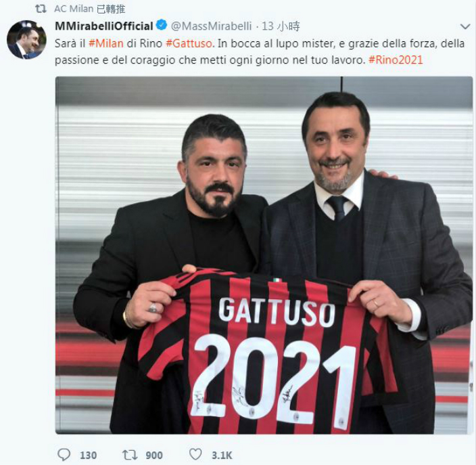Open the @MassMirabelli handle

click(x=211, y=26)
